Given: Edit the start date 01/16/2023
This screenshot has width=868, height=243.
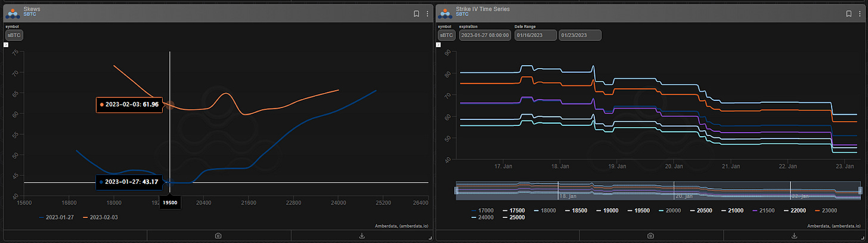Looking at the screenshot, I should 536,35.
